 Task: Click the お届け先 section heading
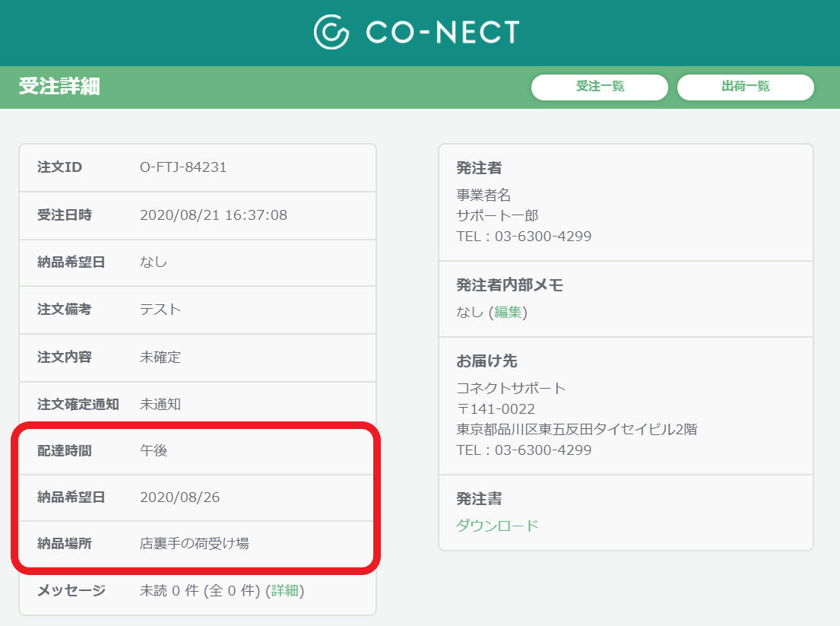pyautogui.click(x=487, y=361)
